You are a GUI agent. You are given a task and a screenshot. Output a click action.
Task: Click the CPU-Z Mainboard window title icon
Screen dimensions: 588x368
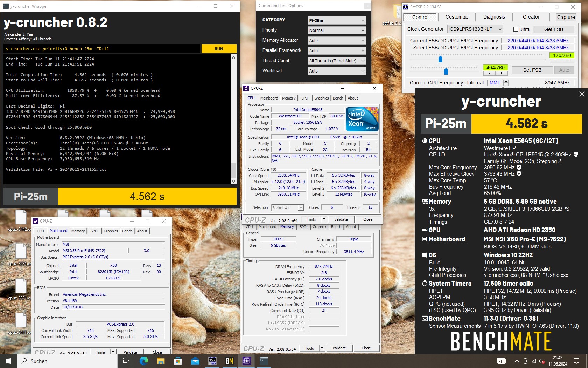[35, 221]
